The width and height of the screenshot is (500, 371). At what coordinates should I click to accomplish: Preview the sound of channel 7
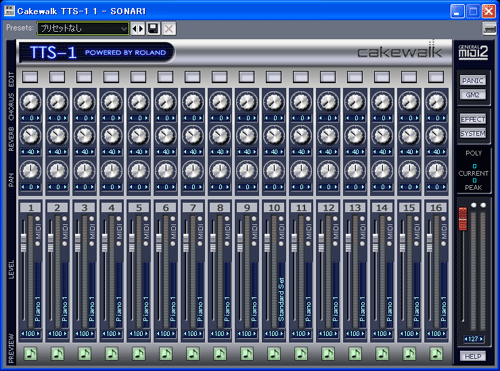pyautogui.click(x=193, y=354)
